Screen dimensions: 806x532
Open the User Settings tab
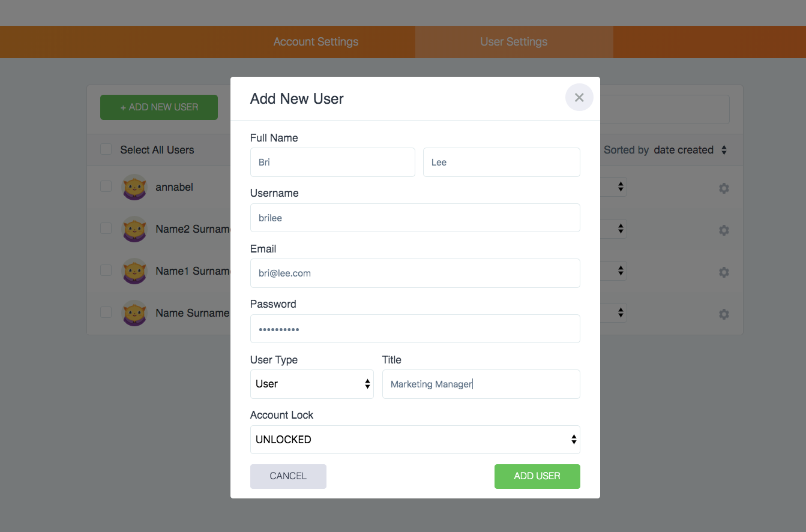pos(514,42)
